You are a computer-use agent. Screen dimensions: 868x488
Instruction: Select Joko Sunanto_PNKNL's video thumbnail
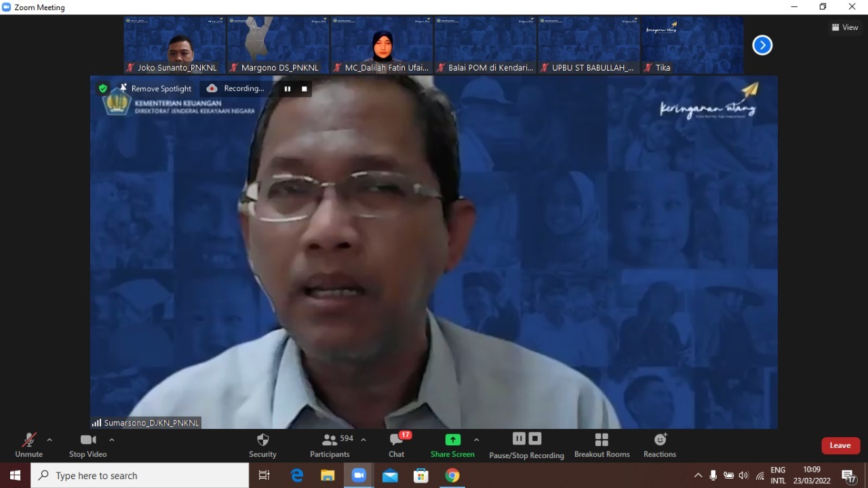tap(174, 45)
